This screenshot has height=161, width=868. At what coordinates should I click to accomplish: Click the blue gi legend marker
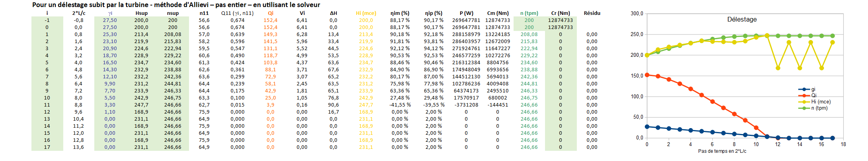804,89
